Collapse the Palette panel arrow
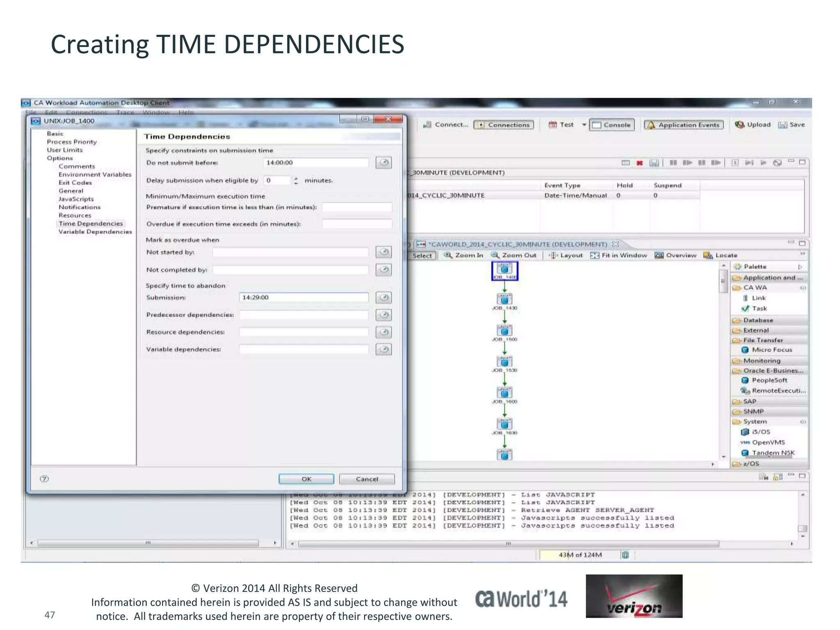 coord(800,267)
